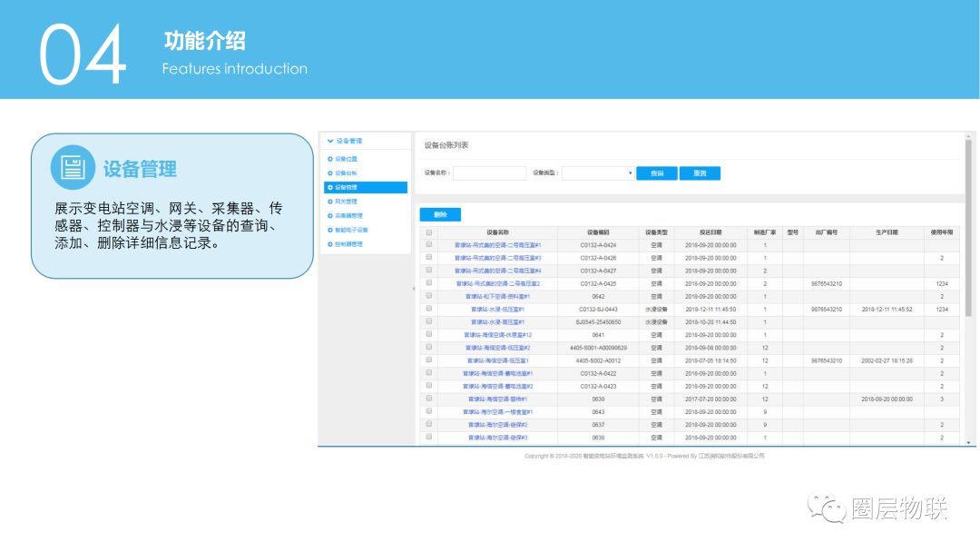Check the row with code C0132-SJ-0443

428,308
